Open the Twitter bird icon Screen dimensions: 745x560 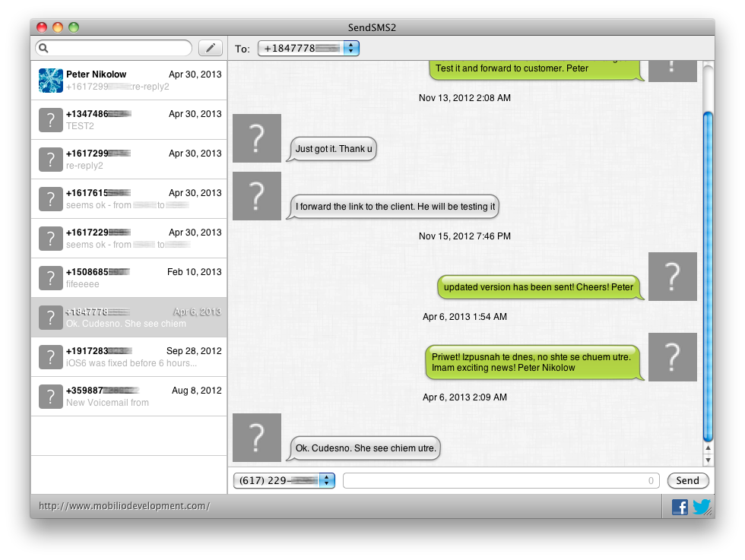tap(701, 507)
